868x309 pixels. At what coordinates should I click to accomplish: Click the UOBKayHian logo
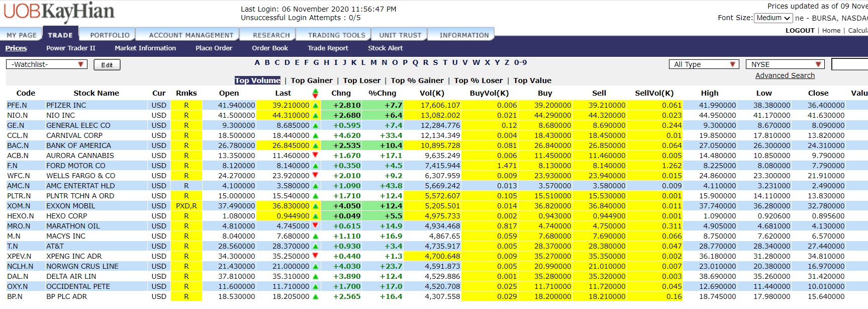pyautogui.click(x=59, y=13)
